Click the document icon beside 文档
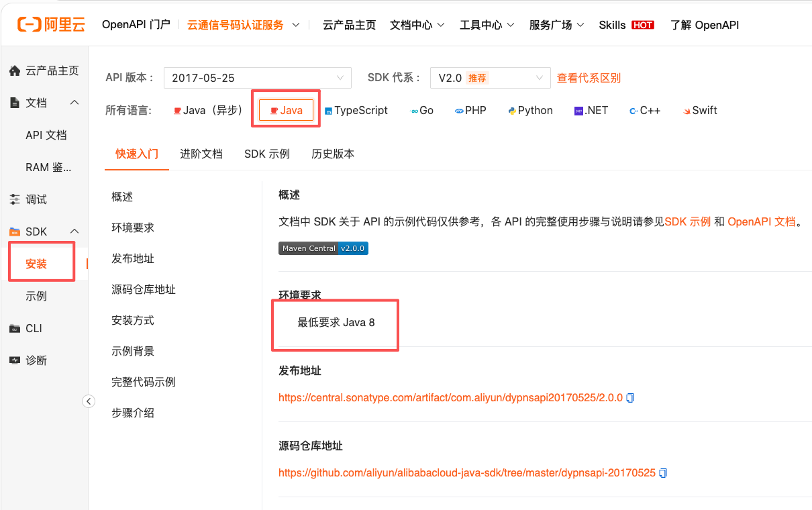 (x=15, y=103)
